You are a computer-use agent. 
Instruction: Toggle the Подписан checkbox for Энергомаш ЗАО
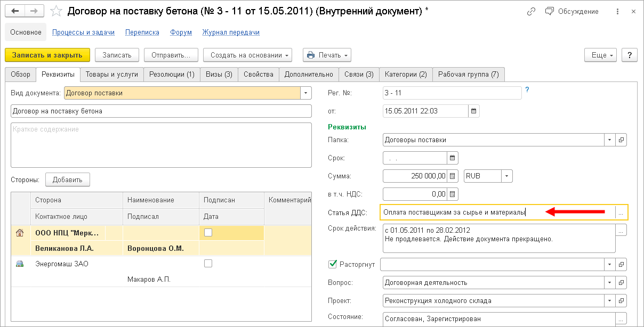tap(208, 263)
